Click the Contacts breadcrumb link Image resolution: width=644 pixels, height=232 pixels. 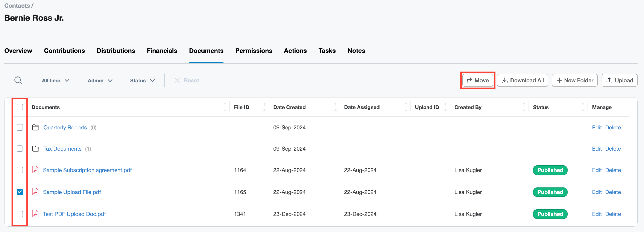click(17, 6)
